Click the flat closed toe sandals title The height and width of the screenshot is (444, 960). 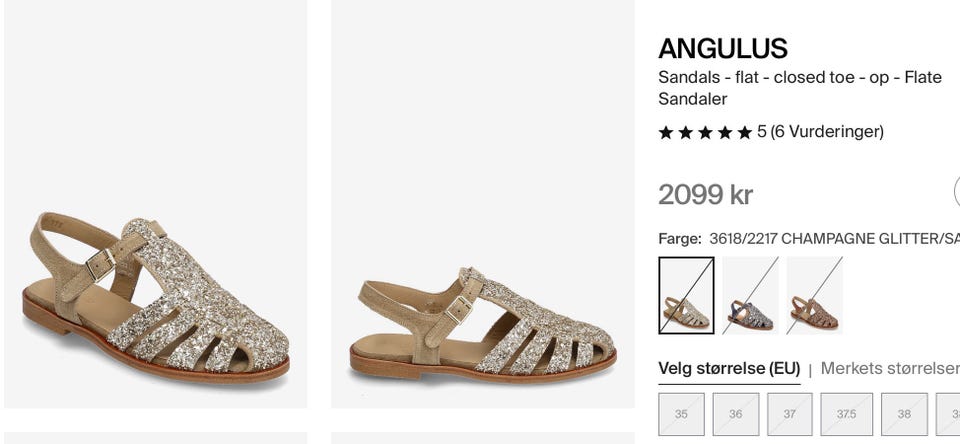[x=800, y=88]
